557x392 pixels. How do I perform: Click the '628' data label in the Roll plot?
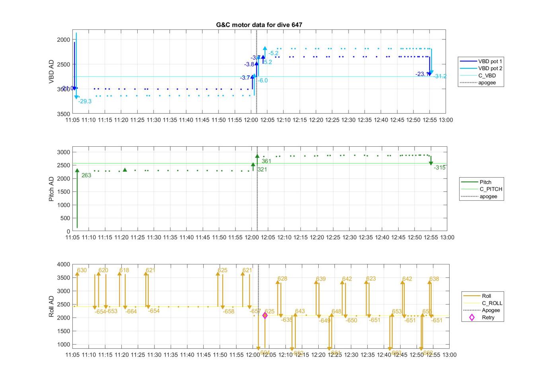(282, 279)
